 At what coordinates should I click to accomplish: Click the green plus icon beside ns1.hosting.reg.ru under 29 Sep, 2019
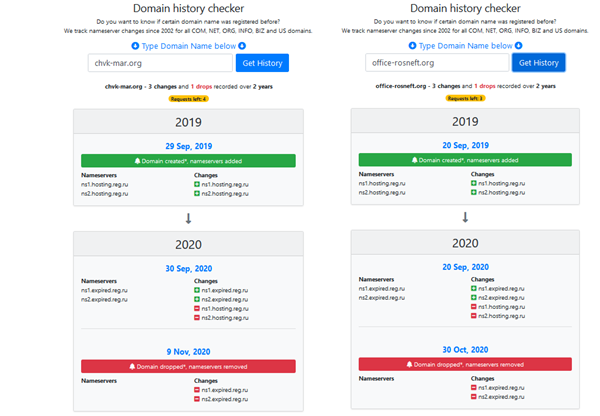click(x=197, y=184)
